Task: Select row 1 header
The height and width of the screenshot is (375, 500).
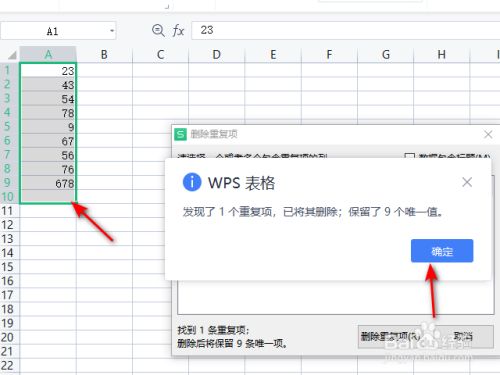Action: [9, 70]
